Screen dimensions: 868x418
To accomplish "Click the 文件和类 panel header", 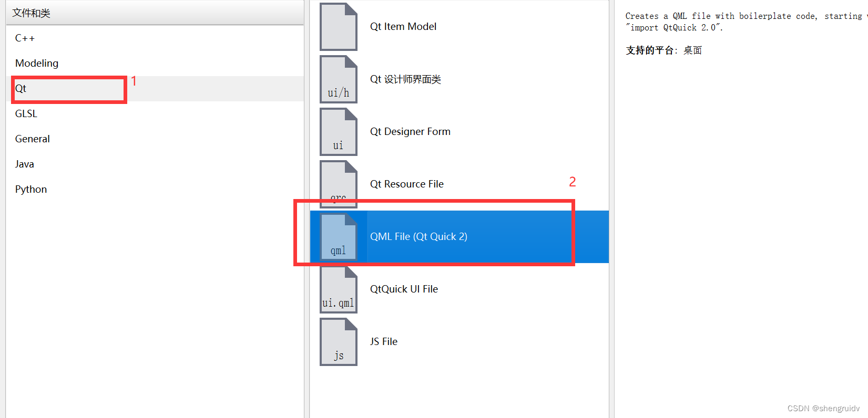I will (x=155, y=13).
